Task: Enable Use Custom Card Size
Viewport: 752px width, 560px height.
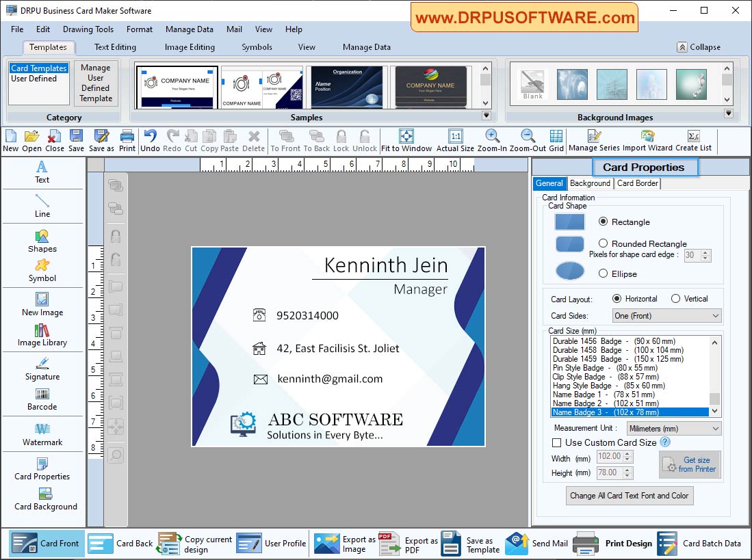Action: click(557, 442)
